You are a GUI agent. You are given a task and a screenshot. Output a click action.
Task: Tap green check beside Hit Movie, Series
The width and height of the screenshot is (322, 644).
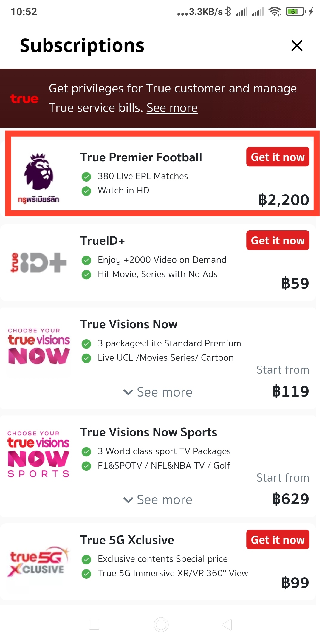click(x=86, y=275)
